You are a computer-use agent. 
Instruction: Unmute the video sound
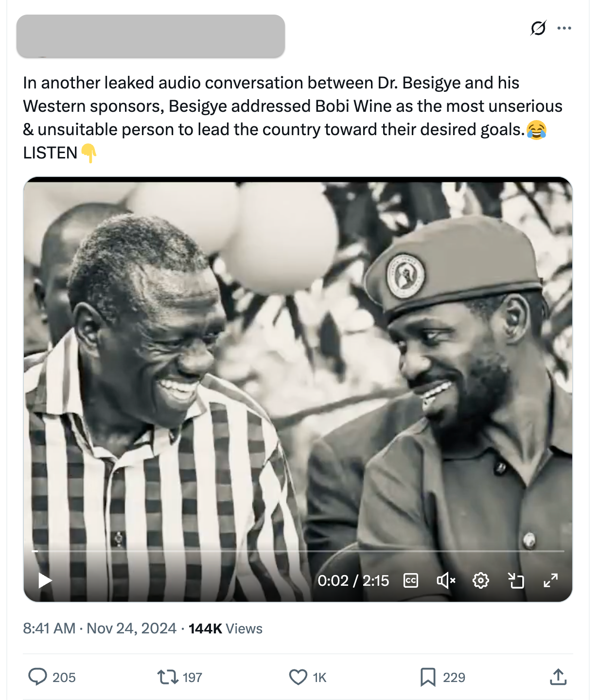(x=445, y=580)
